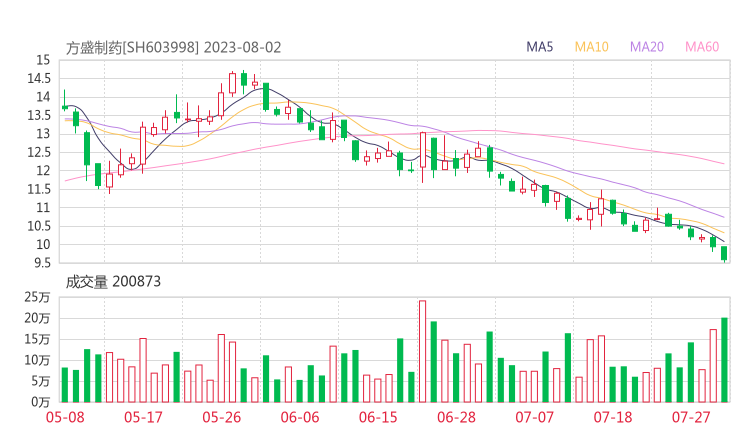This screenshot has height=440, width=740.
Task: Click the 05-26 date label
Action: 222,417
